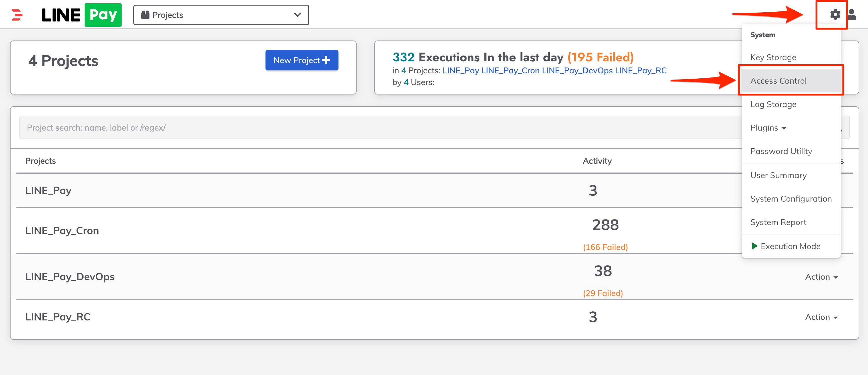
Task: Select Access Control menu item
Action: (x=791, y=81)
